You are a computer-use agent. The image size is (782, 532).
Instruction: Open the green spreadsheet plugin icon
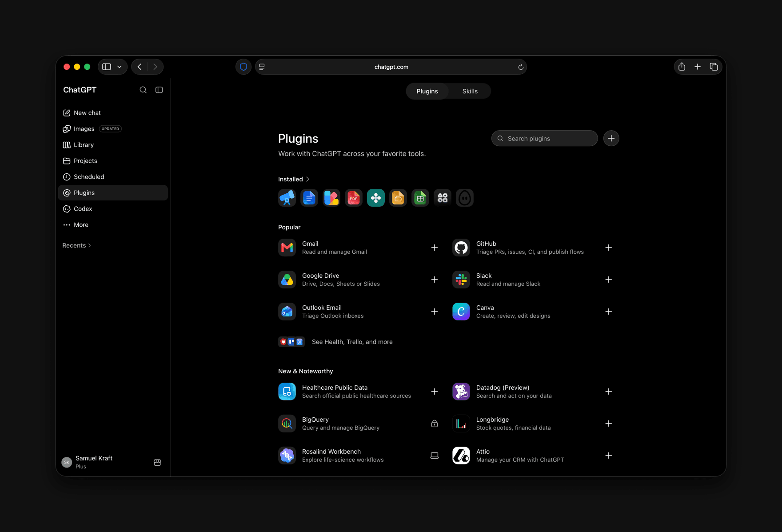coord(420,198)
